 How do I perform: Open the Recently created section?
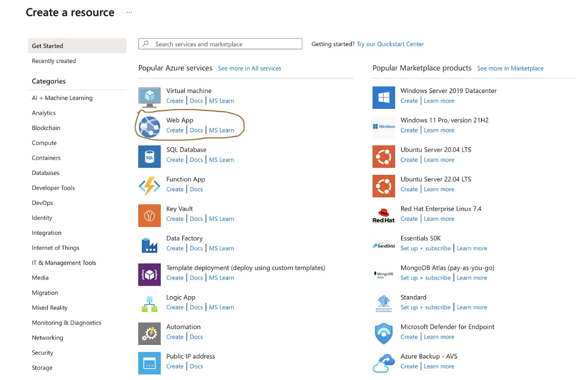coord(54,61)
